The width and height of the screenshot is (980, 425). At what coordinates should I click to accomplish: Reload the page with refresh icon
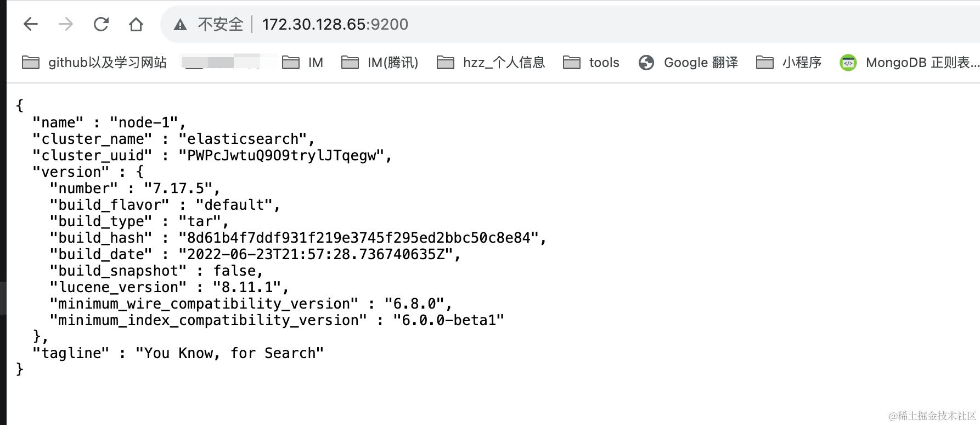point(101,24)
